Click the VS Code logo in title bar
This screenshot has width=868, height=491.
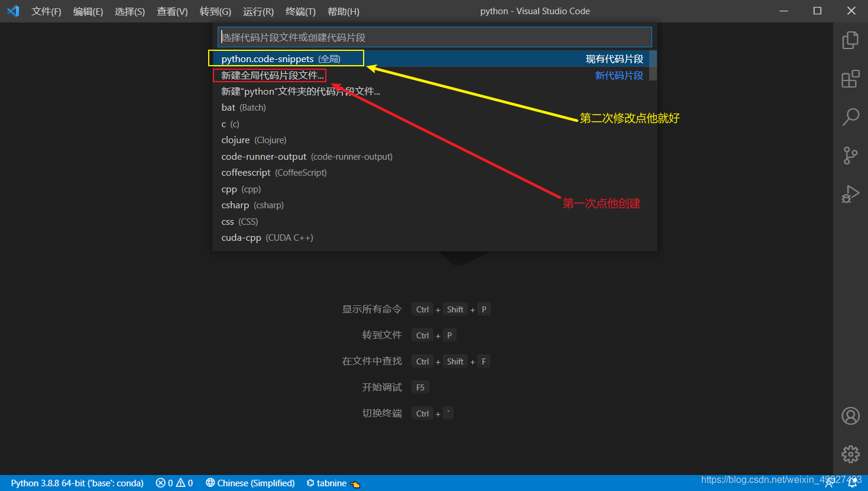click(x=13, y=11)
